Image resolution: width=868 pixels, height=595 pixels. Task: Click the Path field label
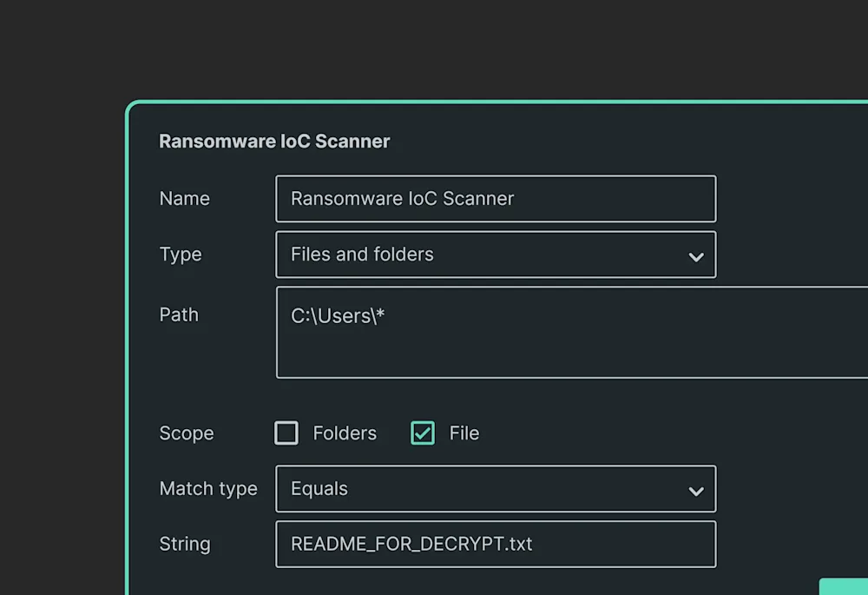pos(178,314)
